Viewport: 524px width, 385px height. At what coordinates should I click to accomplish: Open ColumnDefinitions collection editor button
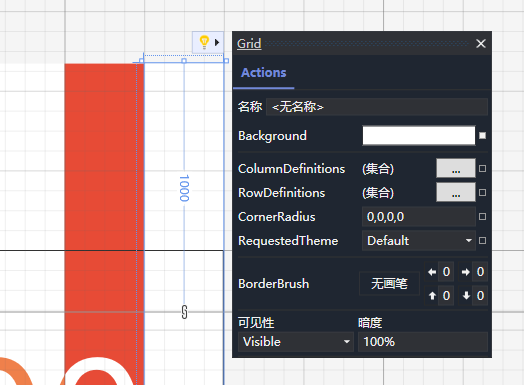pos(456,168)
